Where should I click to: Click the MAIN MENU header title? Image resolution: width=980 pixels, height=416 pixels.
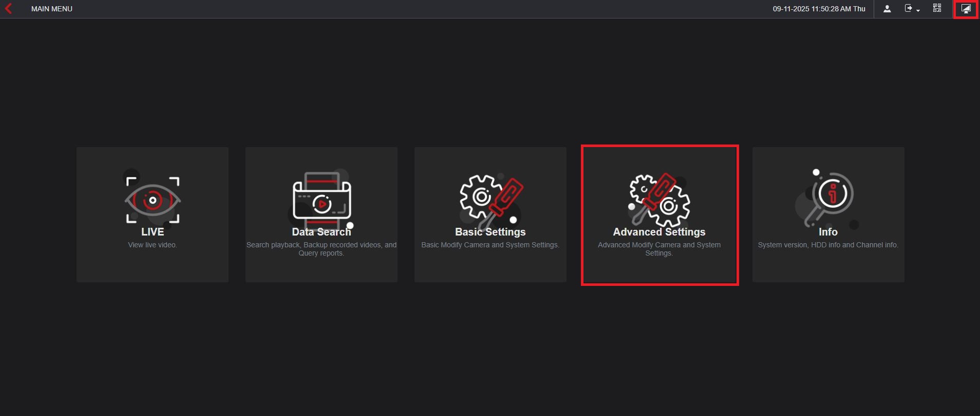(x=52, y=9)
